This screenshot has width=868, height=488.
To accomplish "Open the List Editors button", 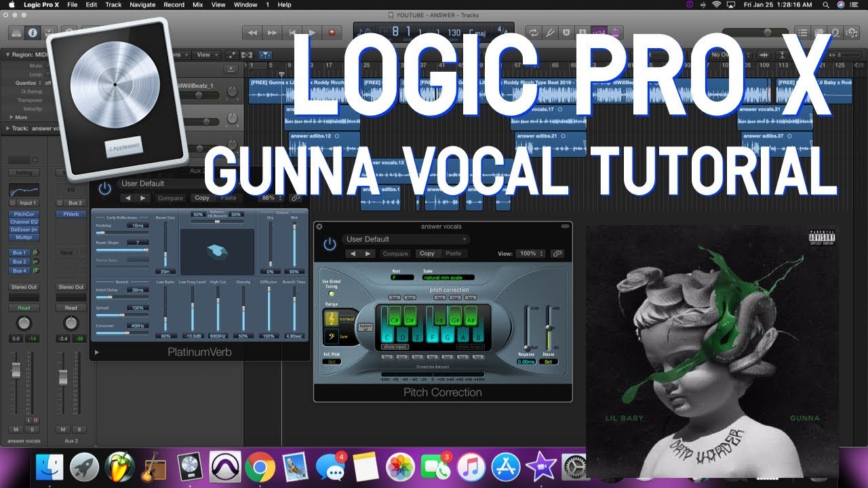I will [x=803, y=32].
